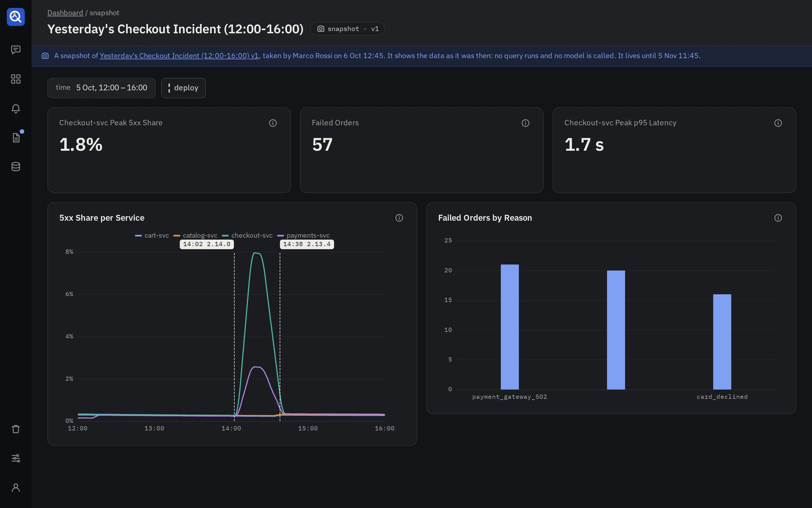Toggle checkout-svc series in the legend
The image size is (812, 508).
point(247,236)
